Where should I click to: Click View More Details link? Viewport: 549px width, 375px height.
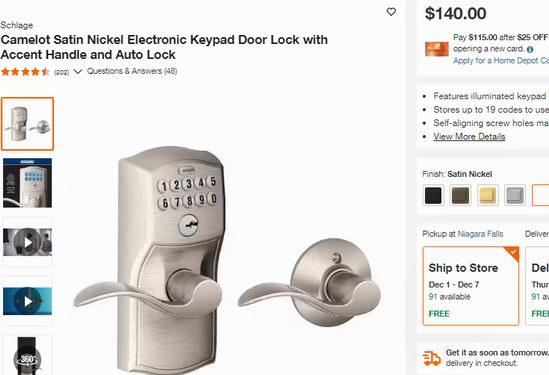[469, 137]
